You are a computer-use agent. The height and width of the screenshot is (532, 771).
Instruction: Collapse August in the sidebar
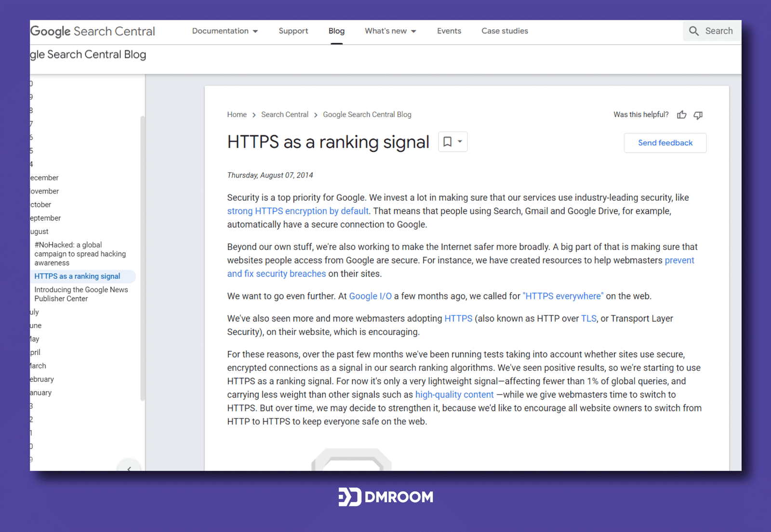tap(39, 232)
